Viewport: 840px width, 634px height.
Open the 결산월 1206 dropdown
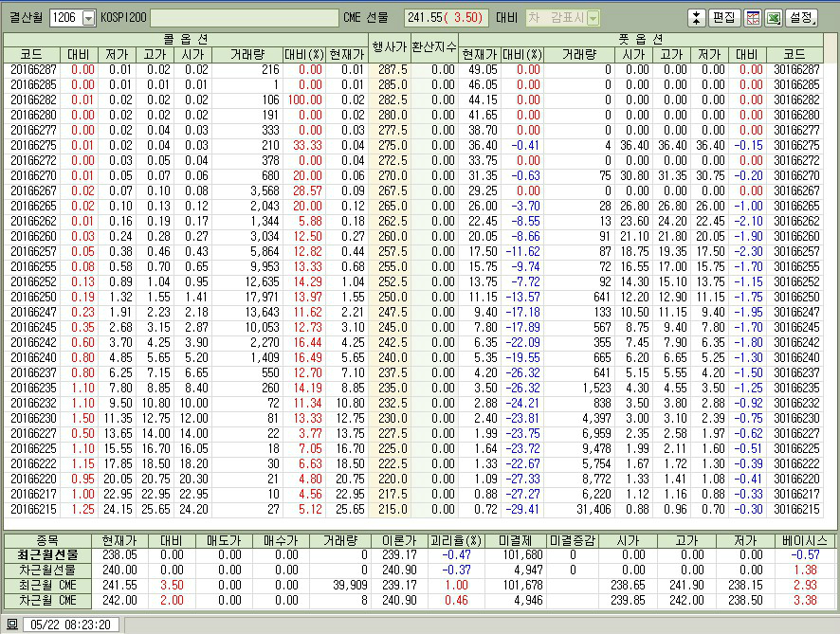pyautogui.click(x=89, y=18)
